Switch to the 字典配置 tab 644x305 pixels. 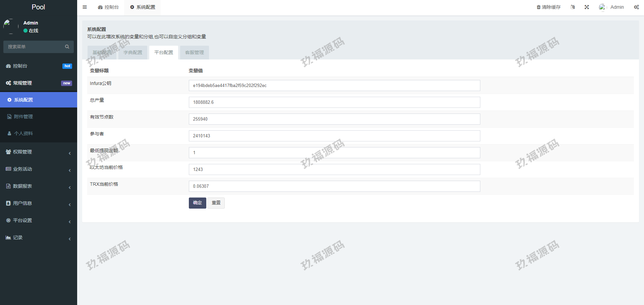pyautogui.click(x=133, y=52)
